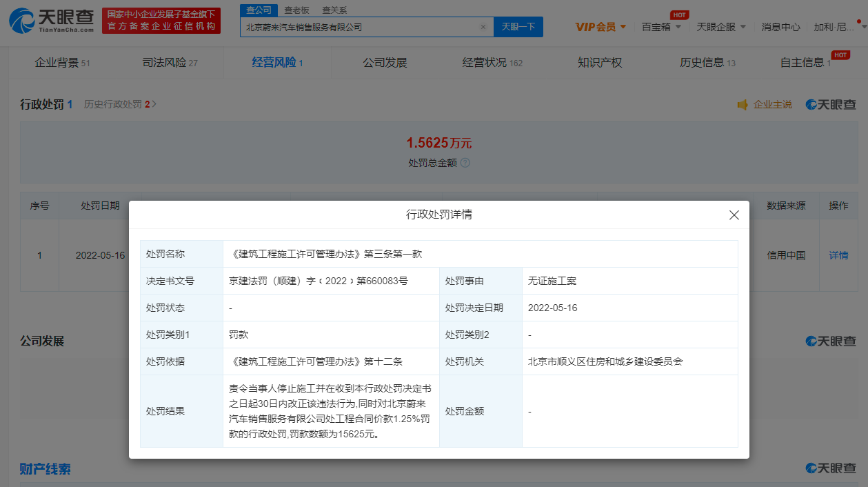Image resolution: width=868 pixels, height=487 pixels.
Task: Select the 自主信息 tab
Action: (x=805, y=63)
